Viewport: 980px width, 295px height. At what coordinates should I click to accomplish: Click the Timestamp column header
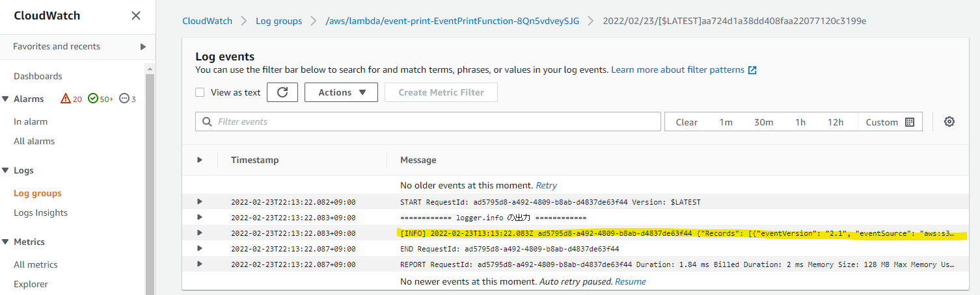255,160
